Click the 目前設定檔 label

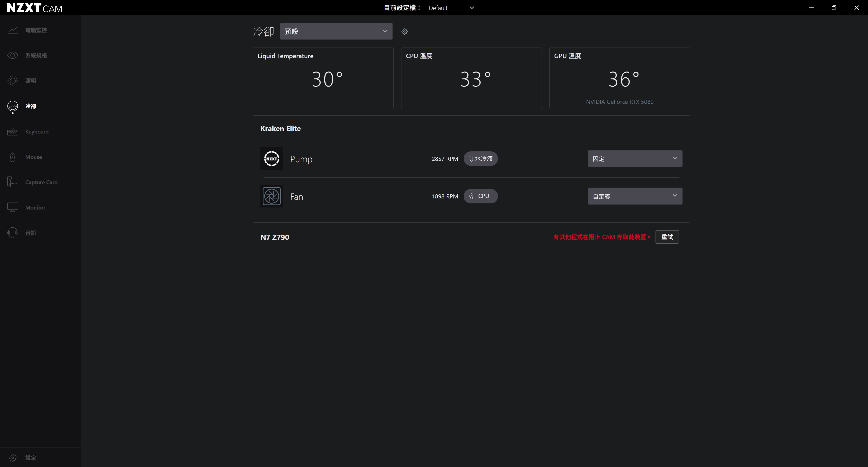(x=402, y=8)
